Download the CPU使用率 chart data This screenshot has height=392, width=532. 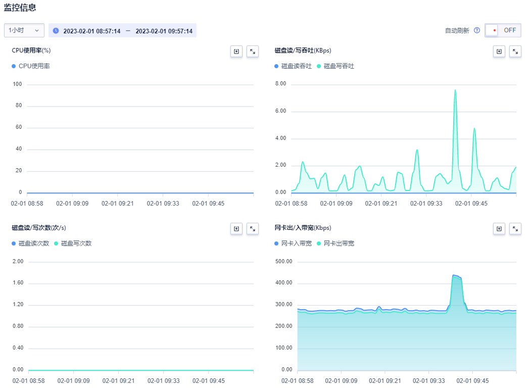pos(236,52)
